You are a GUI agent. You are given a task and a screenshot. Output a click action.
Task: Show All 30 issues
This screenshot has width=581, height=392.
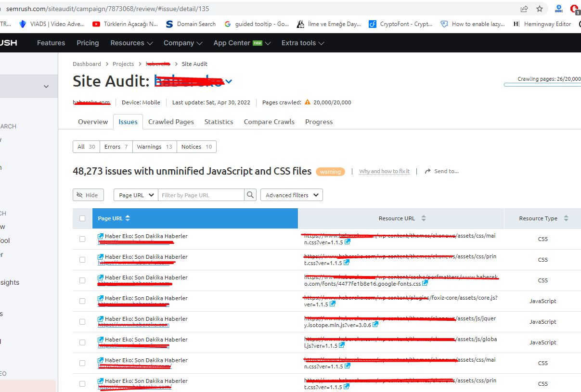click(x=86, y=147)
